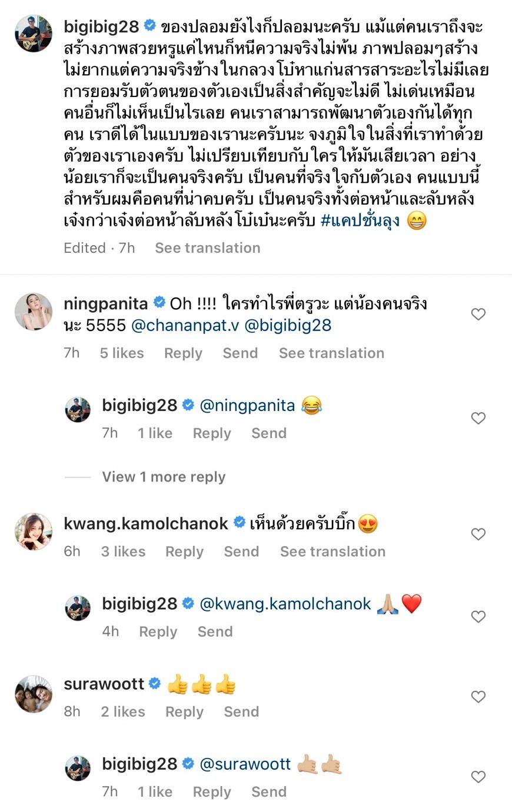Like bigibig28's reply to surawoott

pyautogui.click(x=478, y=777)
